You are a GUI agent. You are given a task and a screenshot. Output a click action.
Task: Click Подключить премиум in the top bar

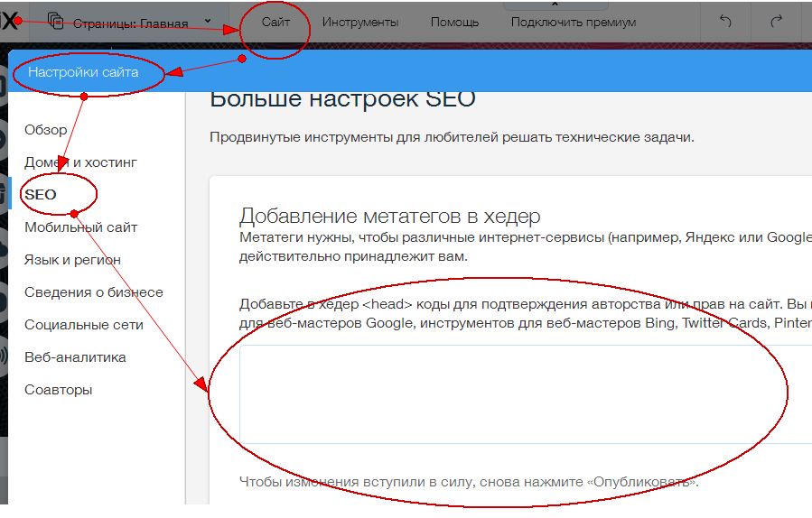pyautogui.click(x=574, y=23)
